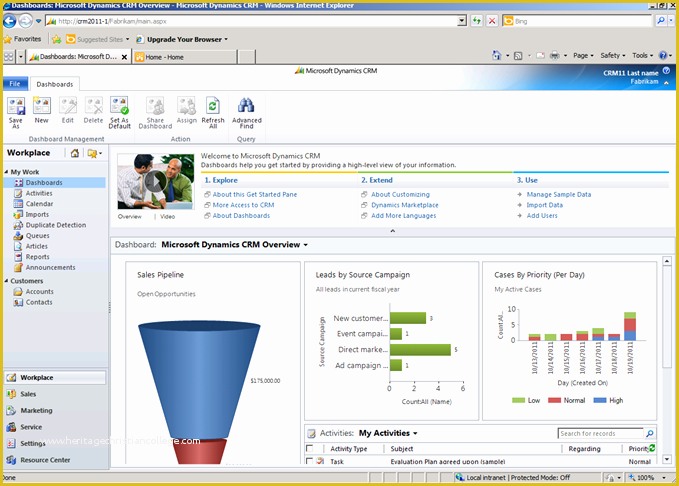
Task: Click the browser stop icon
Action: (x=492, y=21)
